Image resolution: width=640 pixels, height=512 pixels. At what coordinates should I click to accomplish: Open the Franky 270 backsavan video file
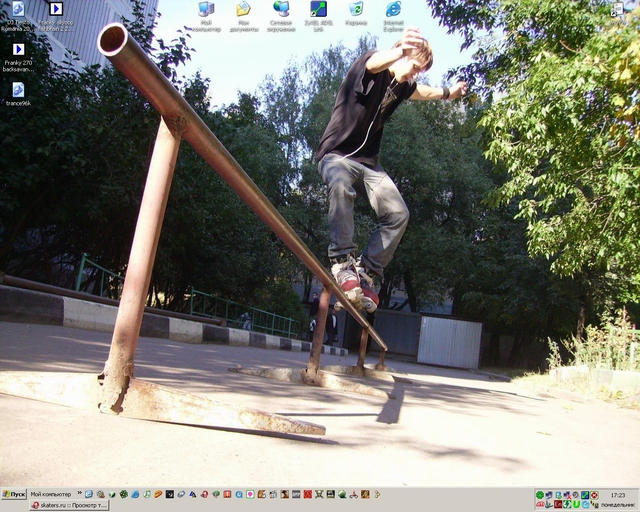[18, 49]
